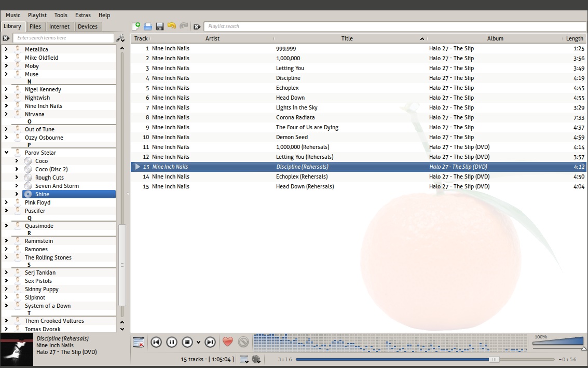Expand The Rolling Stones artist

[6, 257]
